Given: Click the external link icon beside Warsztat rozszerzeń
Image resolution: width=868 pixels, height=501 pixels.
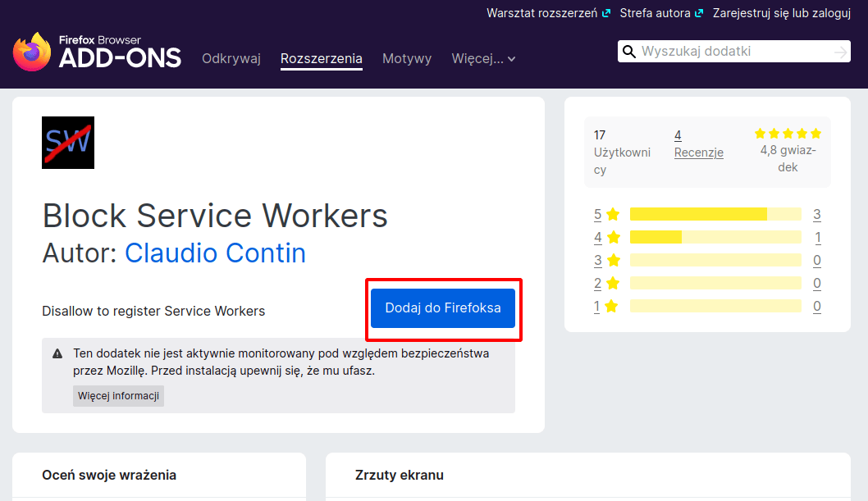Looking at the screenshot, I should click(606, 13).
